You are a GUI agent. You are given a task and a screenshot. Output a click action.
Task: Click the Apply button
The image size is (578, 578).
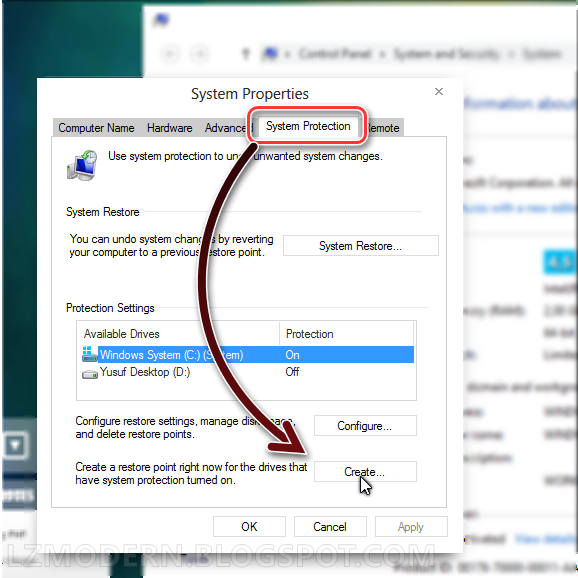point(411,526)
